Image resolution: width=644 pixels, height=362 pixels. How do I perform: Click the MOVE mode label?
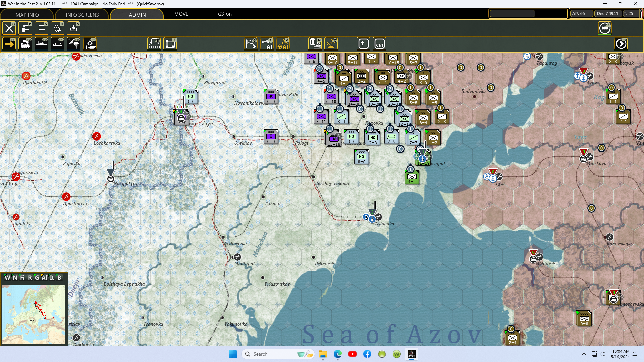click(x=181, y=14)
